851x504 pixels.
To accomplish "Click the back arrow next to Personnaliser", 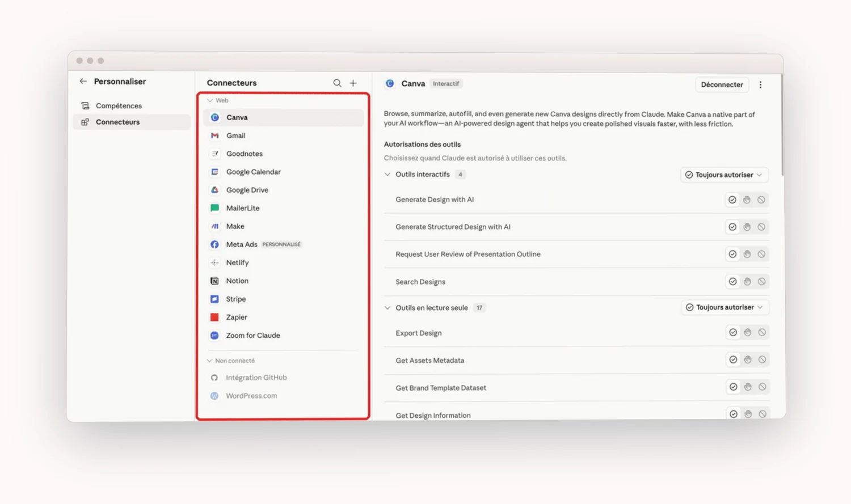I will [x=83, y=81].
